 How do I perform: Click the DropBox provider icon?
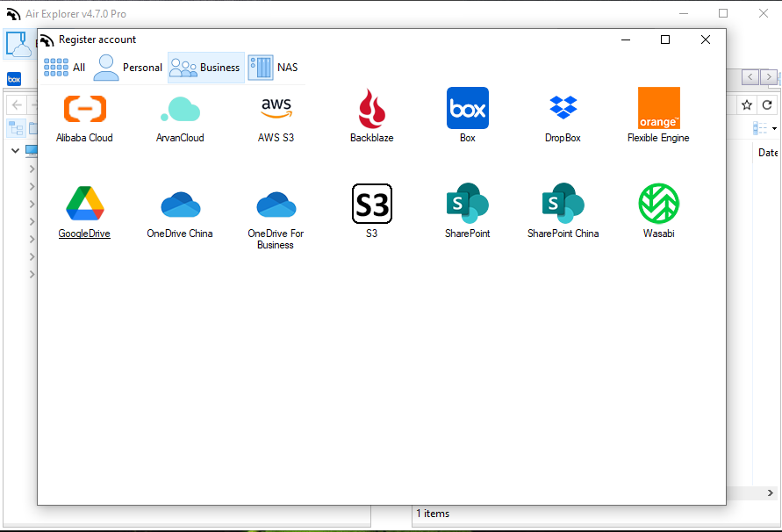coord(563,108)
